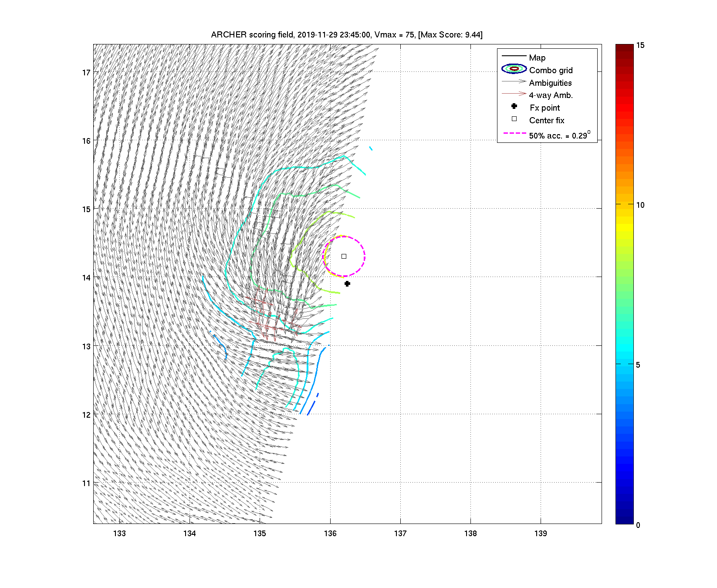
Task: Click the Center fix square symbol in legend
Action: [514, 119]
